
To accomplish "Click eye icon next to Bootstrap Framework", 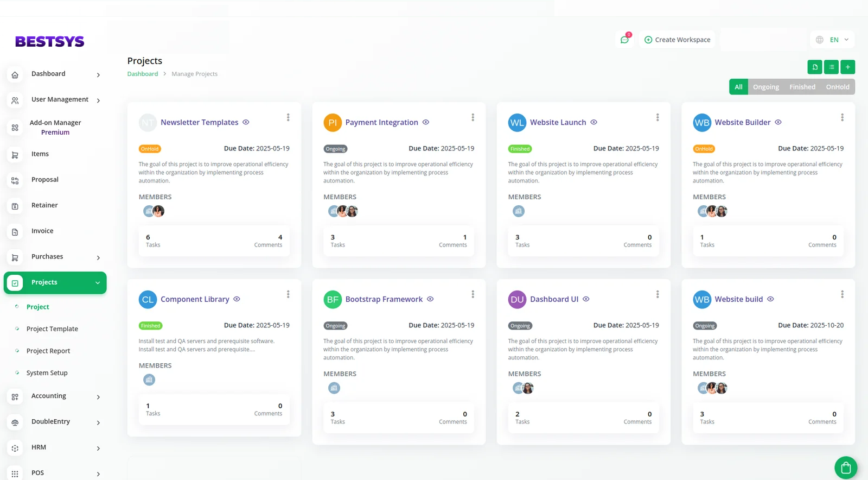I will coord(430,299).
